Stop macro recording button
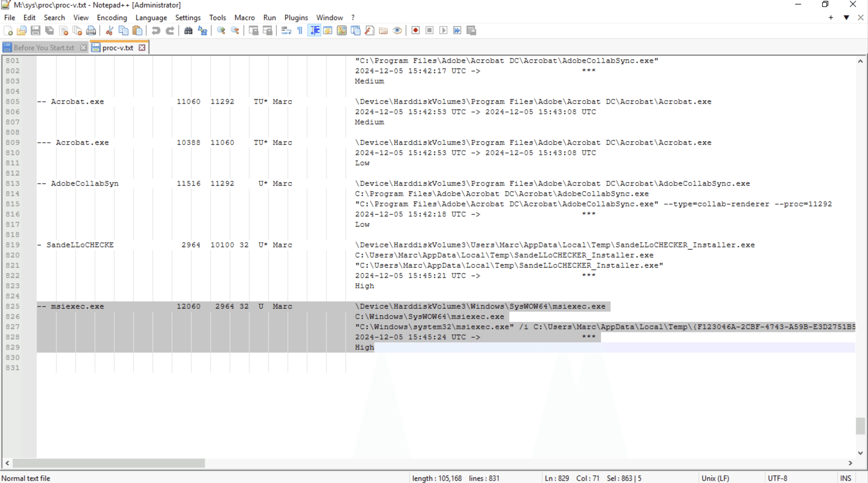Screen dimensions: 868x483 point(429,31)
